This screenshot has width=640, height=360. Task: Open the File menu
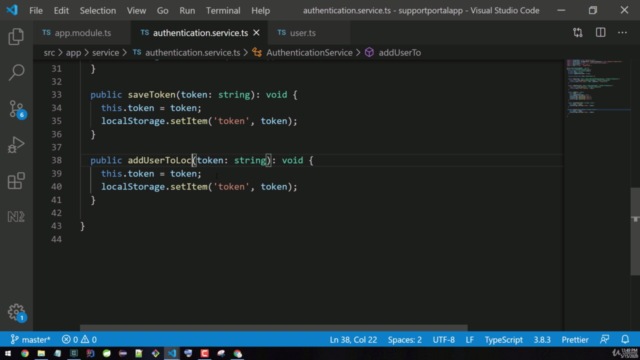tap(36, 11)
